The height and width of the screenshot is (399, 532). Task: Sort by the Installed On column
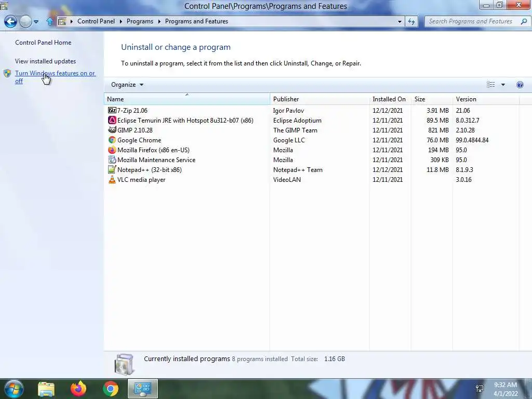click(390, 99)
